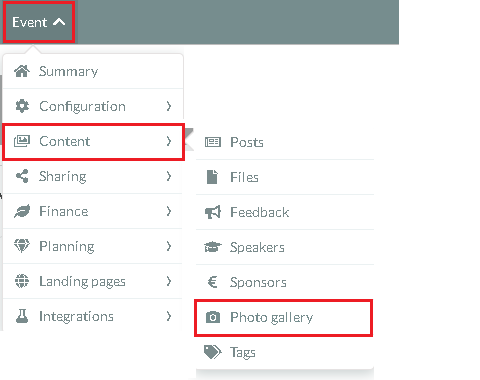480x380 pixels.
Task: Click the Feedback megaphone icon
Action: (213, 212)
